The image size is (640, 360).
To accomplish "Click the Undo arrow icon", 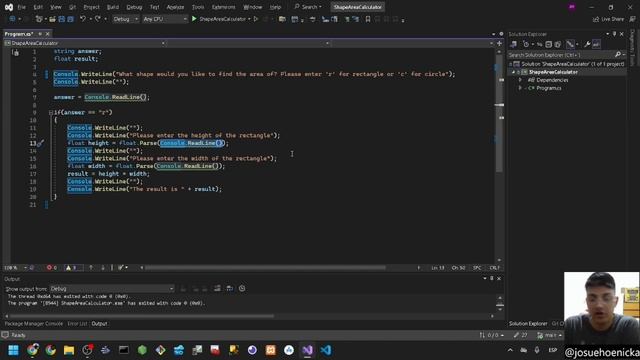I will [x=83, y=19].
